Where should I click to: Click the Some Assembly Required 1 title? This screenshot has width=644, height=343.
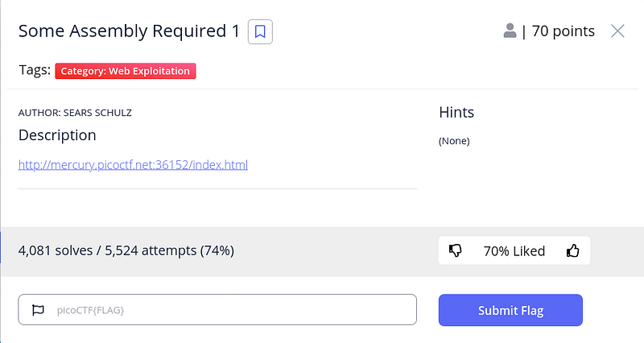pyautogui.click(x=129, y=31)
